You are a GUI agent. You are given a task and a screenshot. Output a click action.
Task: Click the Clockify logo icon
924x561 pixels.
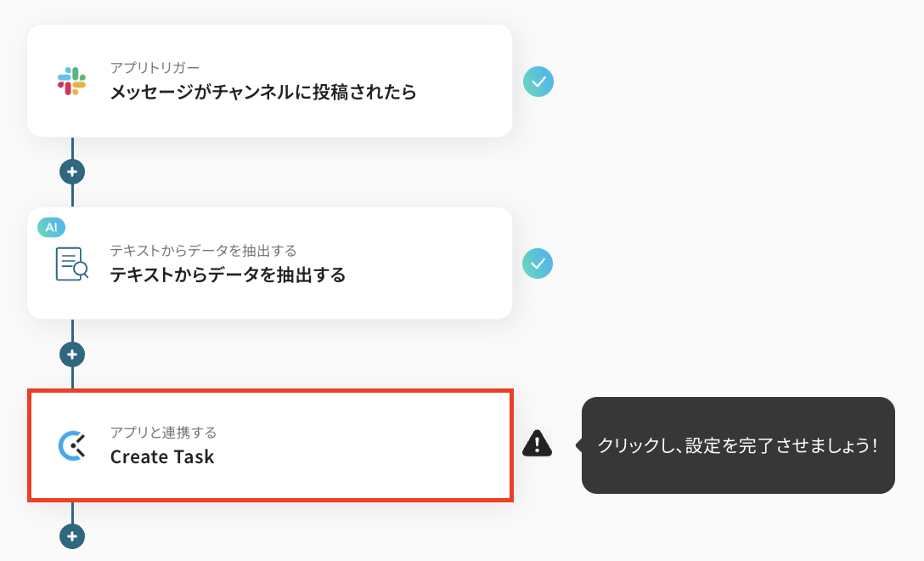click(x=72, y=445)
